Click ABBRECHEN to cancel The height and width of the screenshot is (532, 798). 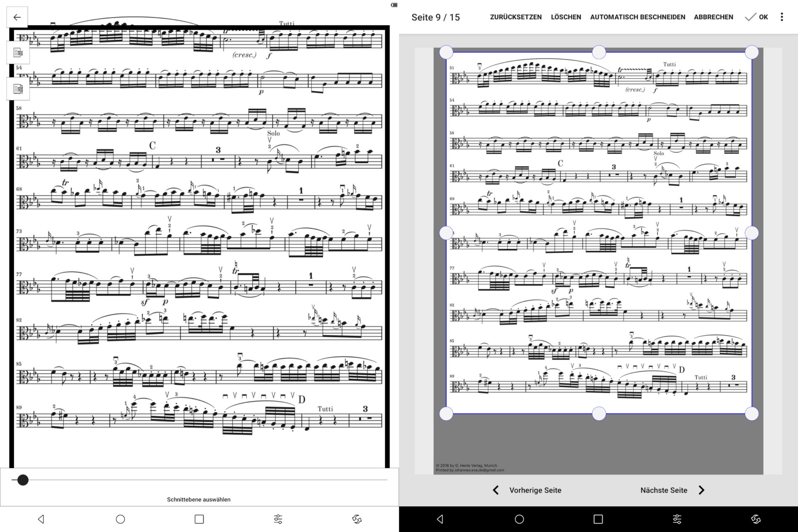(x=714, y=17)
